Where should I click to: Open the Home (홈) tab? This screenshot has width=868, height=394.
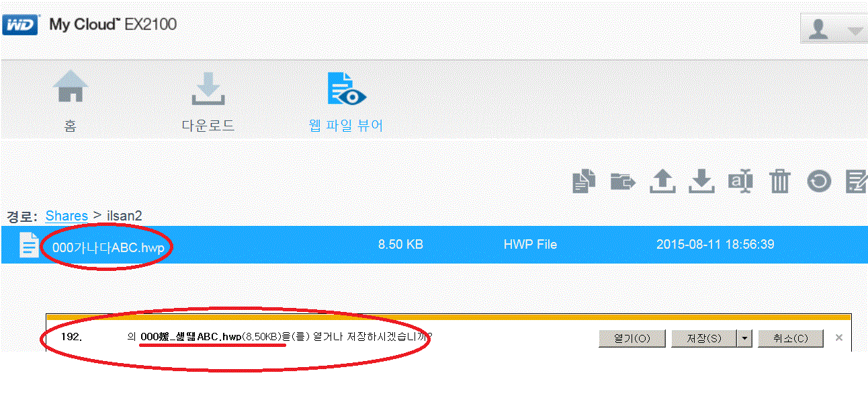coord(71,100)
